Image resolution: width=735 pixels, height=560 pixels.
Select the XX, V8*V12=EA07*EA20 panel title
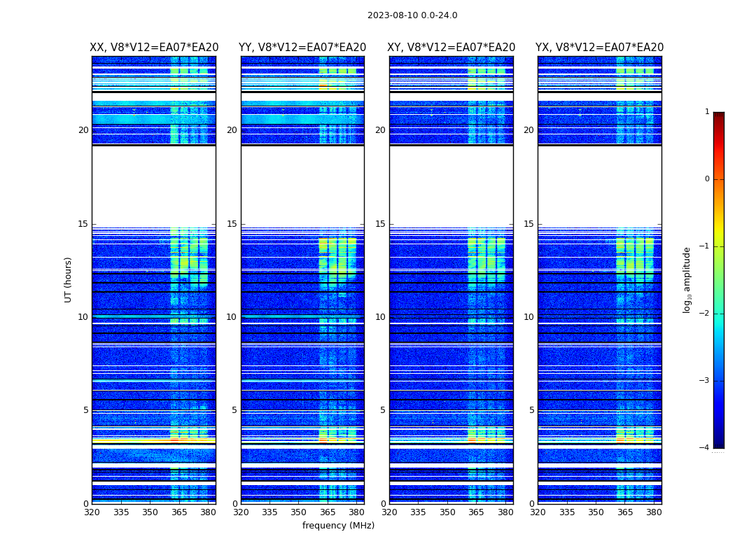pos(154,48)
